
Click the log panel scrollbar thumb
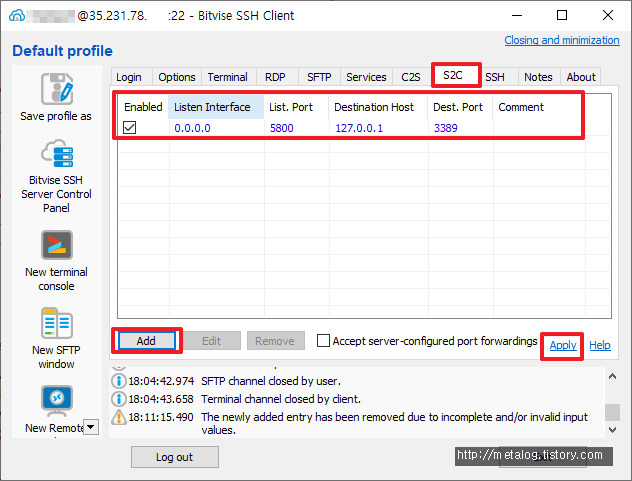(612, 412)
